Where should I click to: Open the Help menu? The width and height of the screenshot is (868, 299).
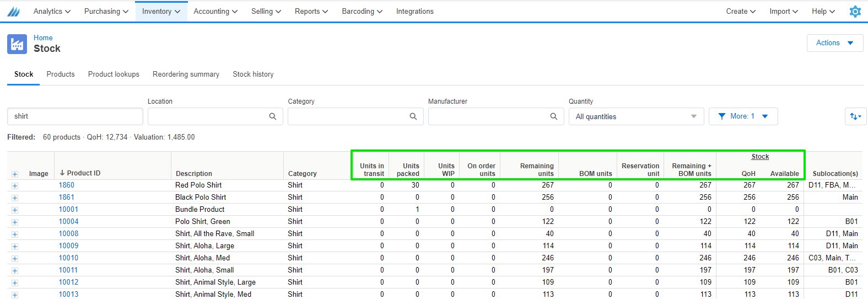coord(823,11)
